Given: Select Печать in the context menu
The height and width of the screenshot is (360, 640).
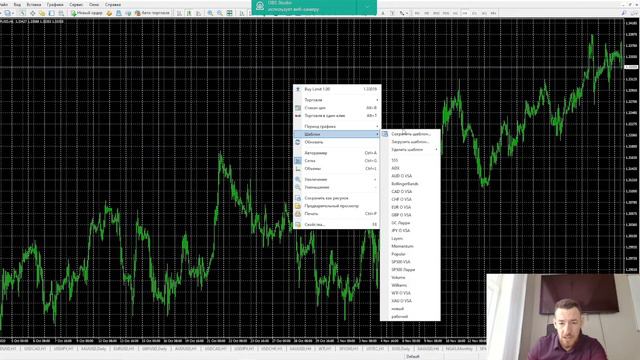Looking at the screenshot, I should pyautogui.click(x=337, y=213).
